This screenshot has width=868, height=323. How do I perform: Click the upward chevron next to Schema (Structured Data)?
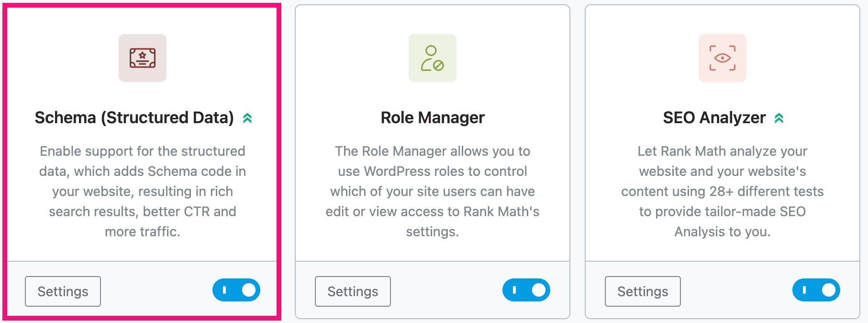click(247, 118)
